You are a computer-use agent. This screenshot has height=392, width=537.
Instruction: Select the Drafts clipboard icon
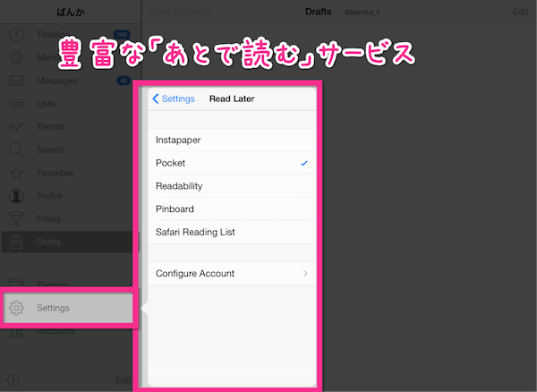(x=16, y=242)
